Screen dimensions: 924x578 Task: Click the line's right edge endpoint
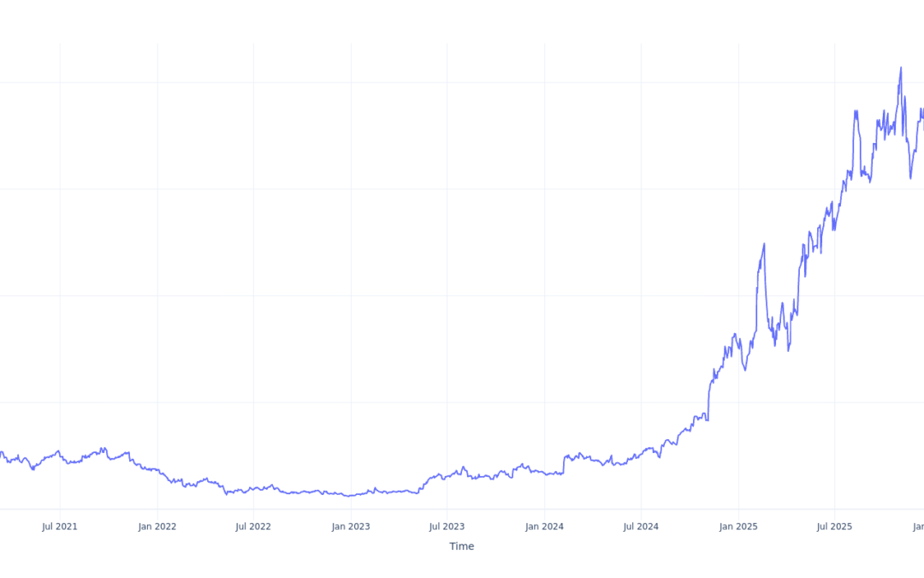point(923,110)
